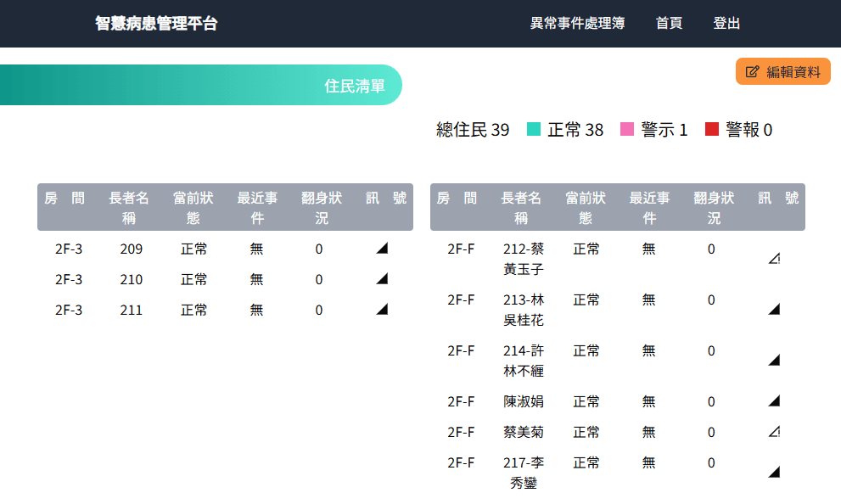Click the signal icon for 蔡美菊

772,431
